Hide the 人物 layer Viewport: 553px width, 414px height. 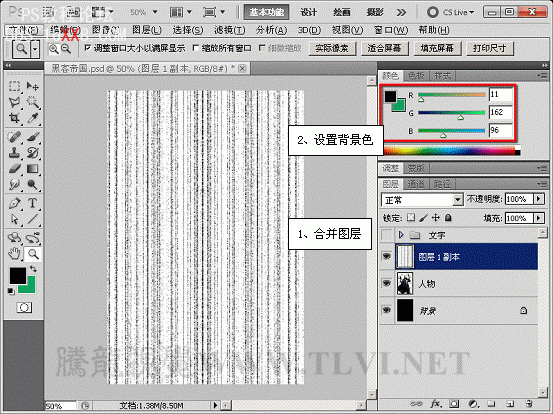[387, 283]
